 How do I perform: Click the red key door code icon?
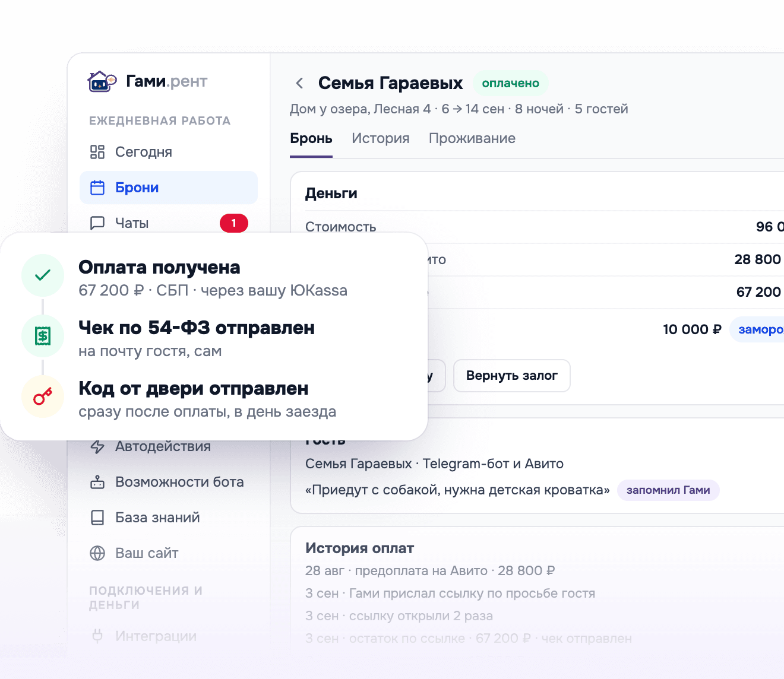[43, 396]
